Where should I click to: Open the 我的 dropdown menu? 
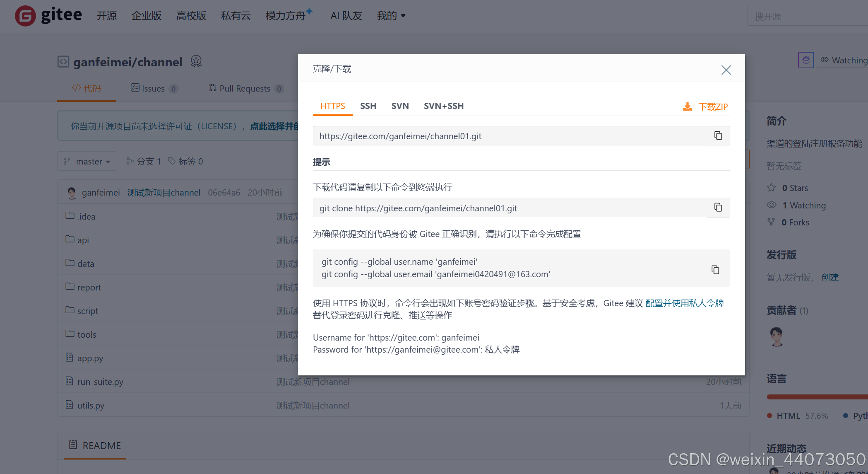391,16
